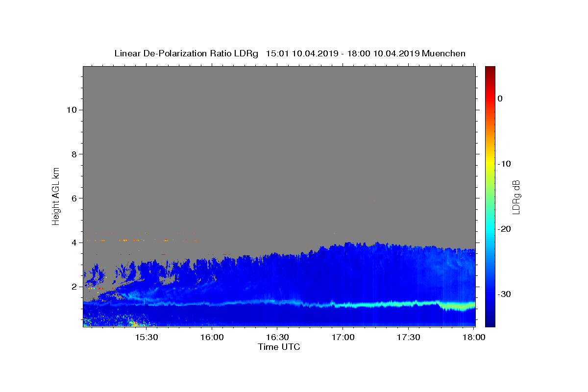Click the height tick label 6
588x392 pixels.
click(74, 198)
